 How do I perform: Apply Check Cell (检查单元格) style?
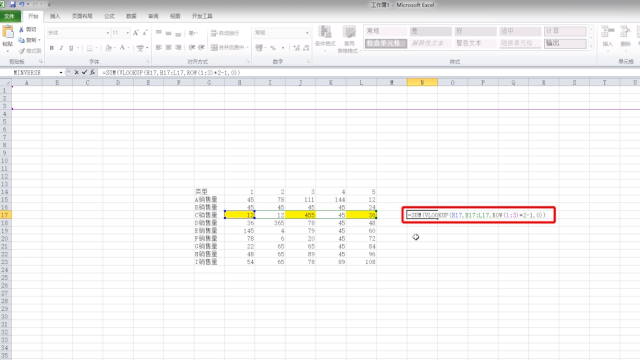point(385,43)
